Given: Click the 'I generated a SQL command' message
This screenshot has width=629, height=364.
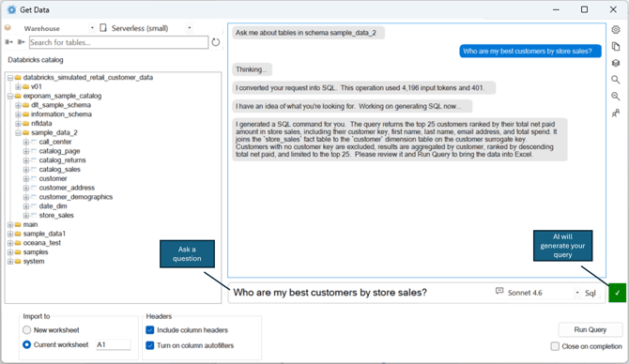Looking at the screenshot, I should 400,139.
